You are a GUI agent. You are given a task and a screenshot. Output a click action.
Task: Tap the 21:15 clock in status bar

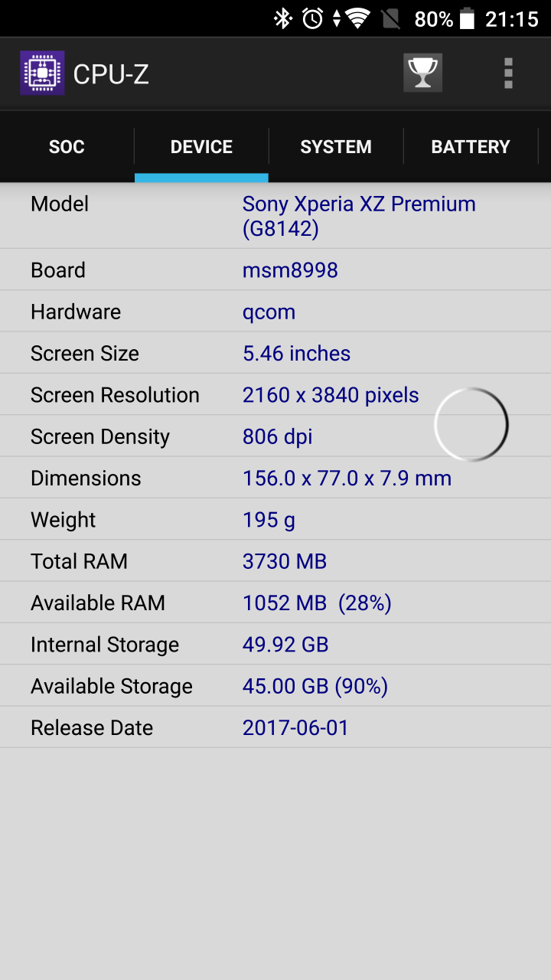tap(512, 19)
